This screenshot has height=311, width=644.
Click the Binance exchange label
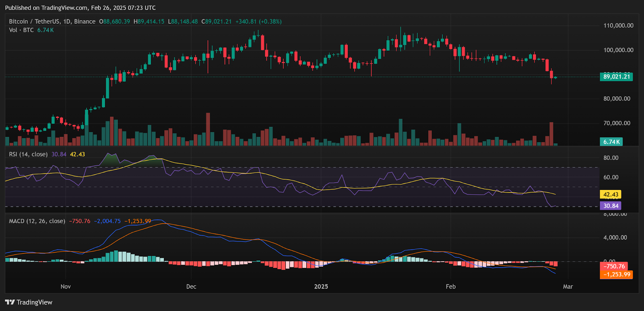85,21
